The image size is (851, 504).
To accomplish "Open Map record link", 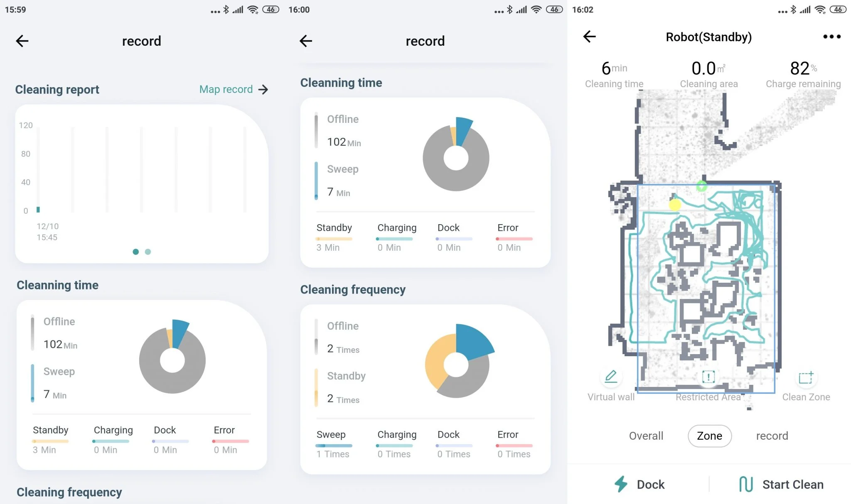I will coord(226,89).
